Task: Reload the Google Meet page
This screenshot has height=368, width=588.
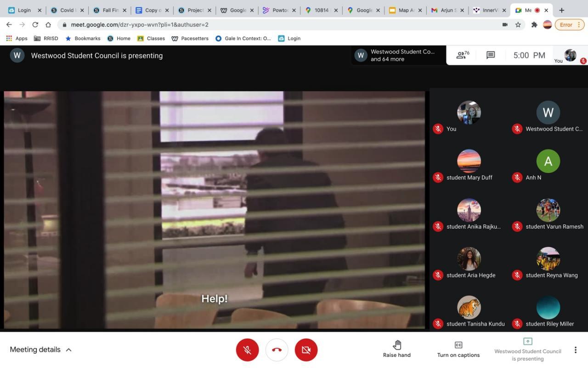Action: point(35,24)
